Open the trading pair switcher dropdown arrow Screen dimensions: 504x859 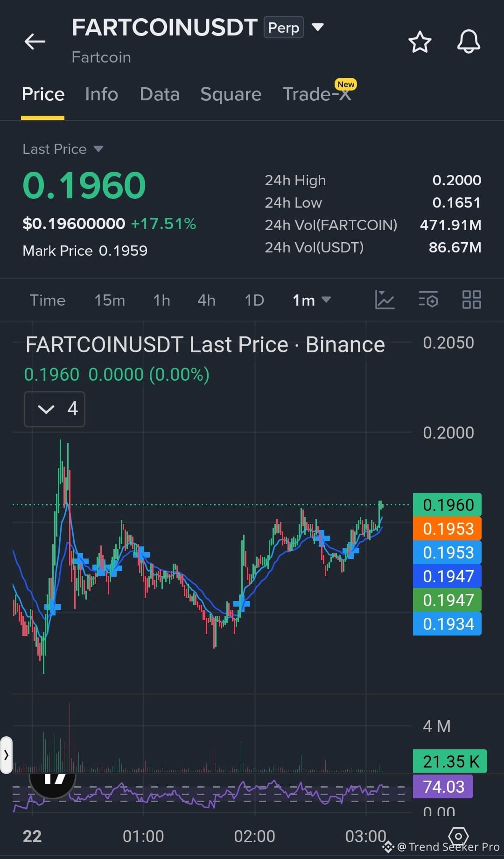318,27
